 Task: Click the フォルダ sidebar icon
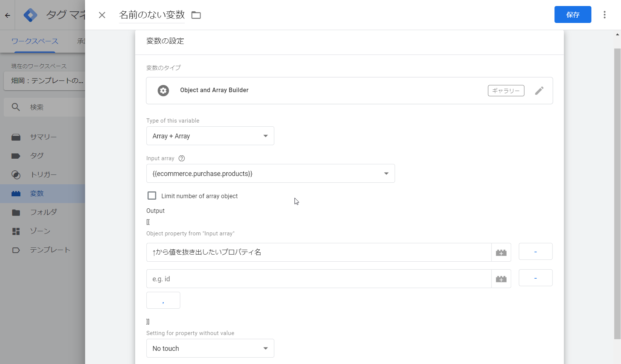click(16, 212)
